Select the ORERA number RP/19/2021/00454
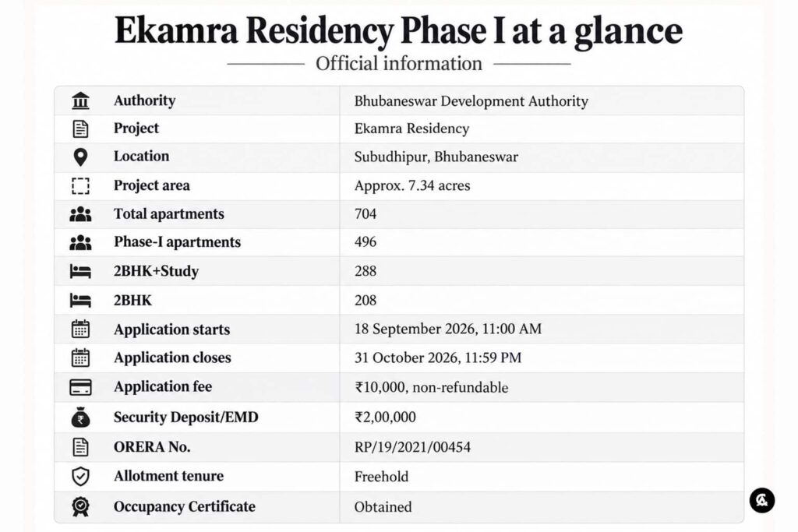The width and height of the screenshot is (798, 532). pos(412,448)
